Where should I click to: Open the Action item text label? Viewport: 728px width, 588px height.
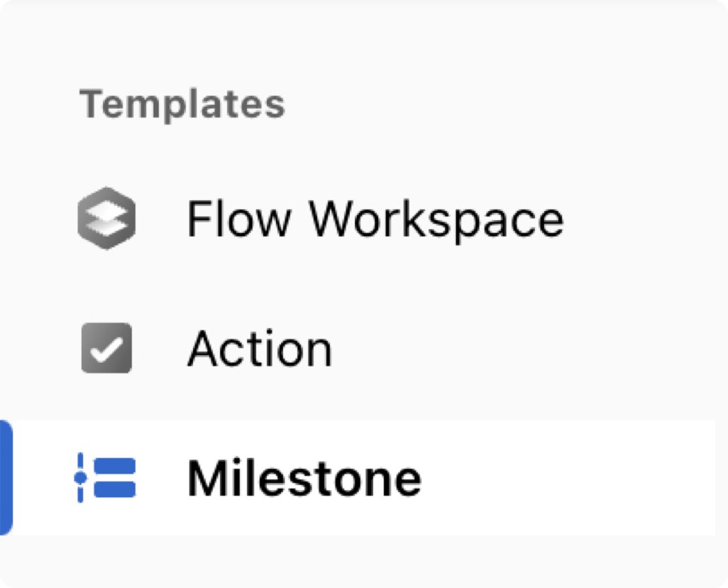coord(260,348)
